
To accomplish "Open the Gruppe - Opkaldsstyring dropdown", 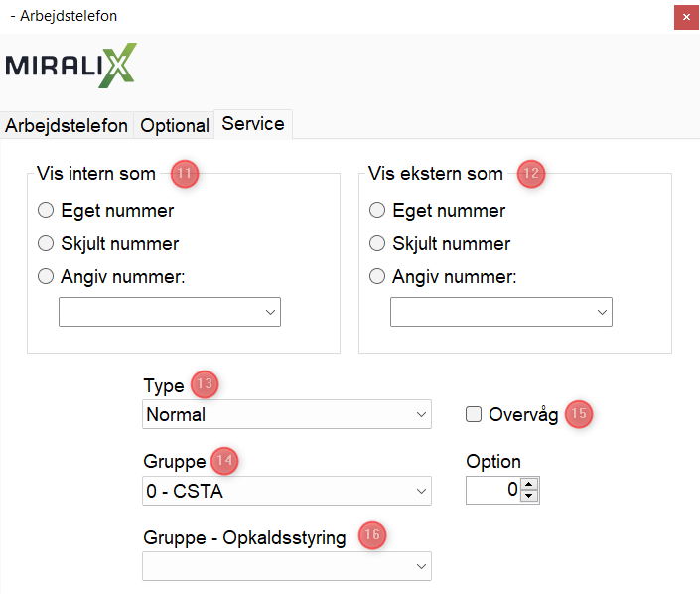I will point(287,566).
